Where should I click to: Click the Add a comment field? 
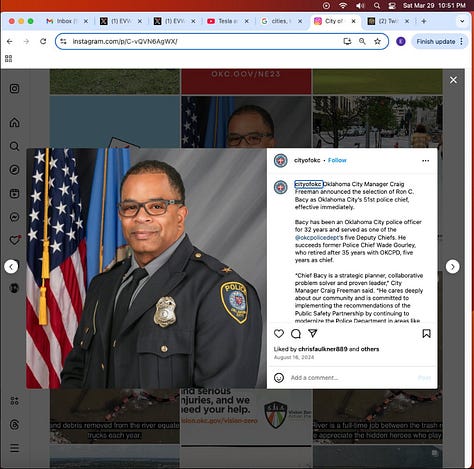point(352,378)
